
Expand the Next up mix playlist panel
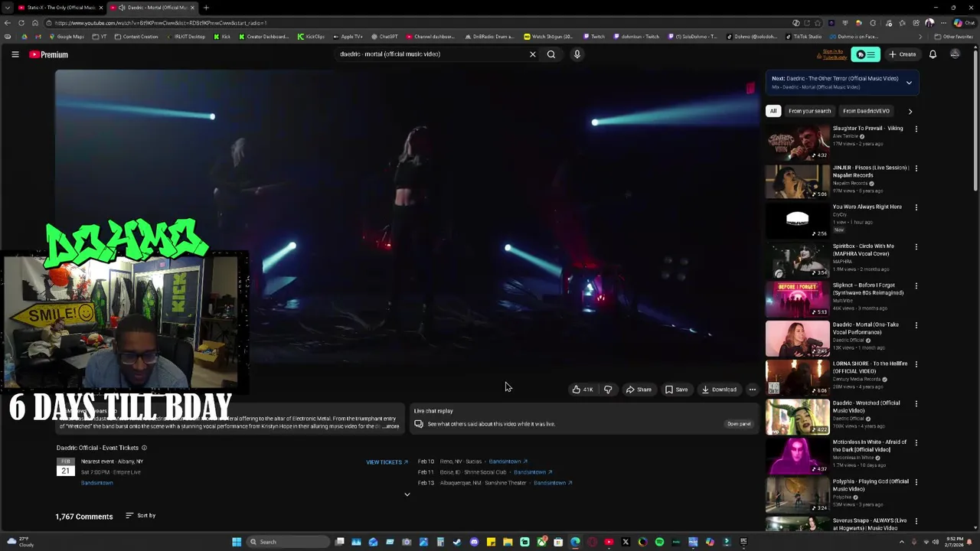(909, 83)
